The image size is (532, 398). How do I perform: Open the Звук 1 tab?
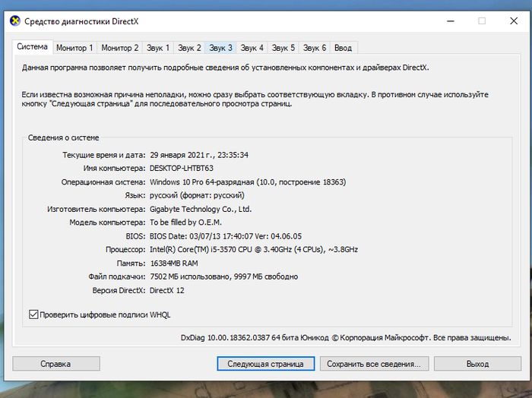pyautogui.click(x=158, y=48)
